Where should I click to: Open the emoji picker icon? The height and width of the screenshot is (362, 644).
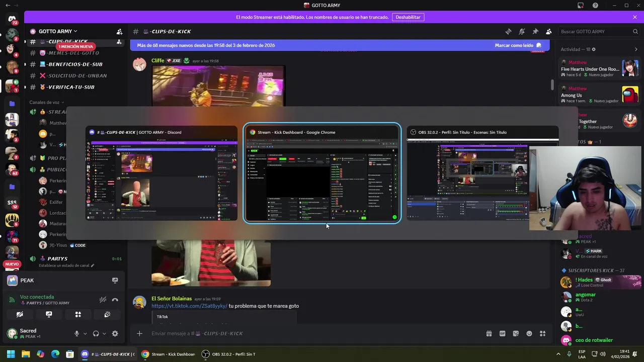(529, 333)
